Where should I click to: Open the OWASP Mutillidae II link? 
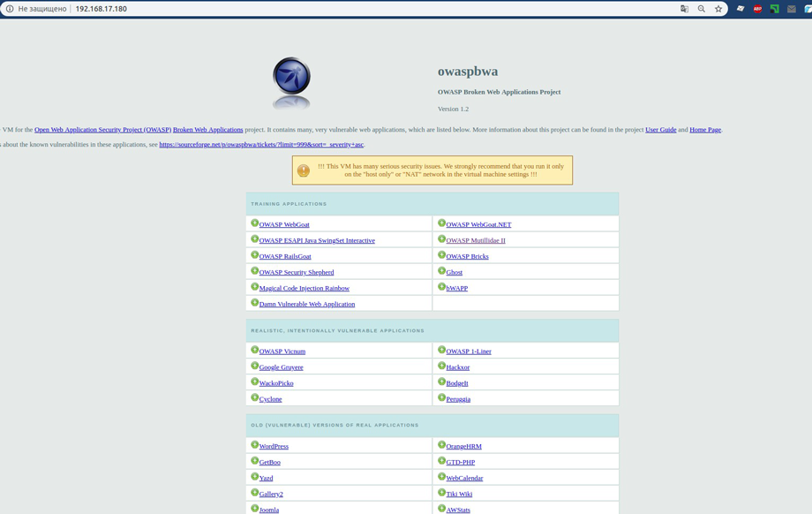click(x=476, y=241)
